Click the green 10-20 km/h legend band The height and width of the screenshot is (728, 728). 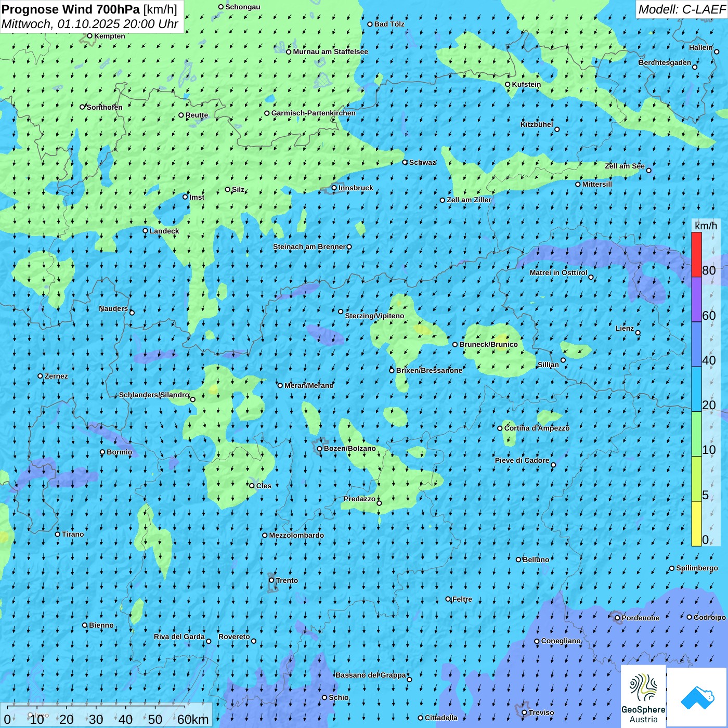tap(696, 434)
